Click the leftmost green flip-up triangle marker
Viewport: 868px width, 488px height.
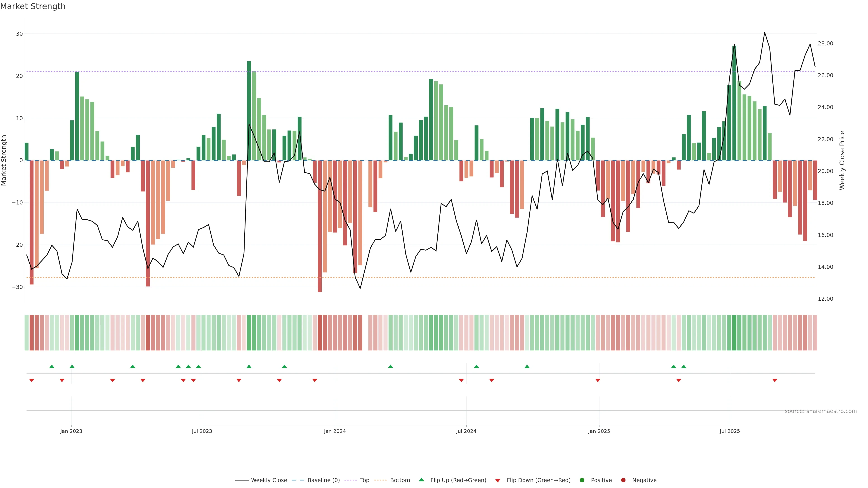pyautogui.click(x=52, y=366)
